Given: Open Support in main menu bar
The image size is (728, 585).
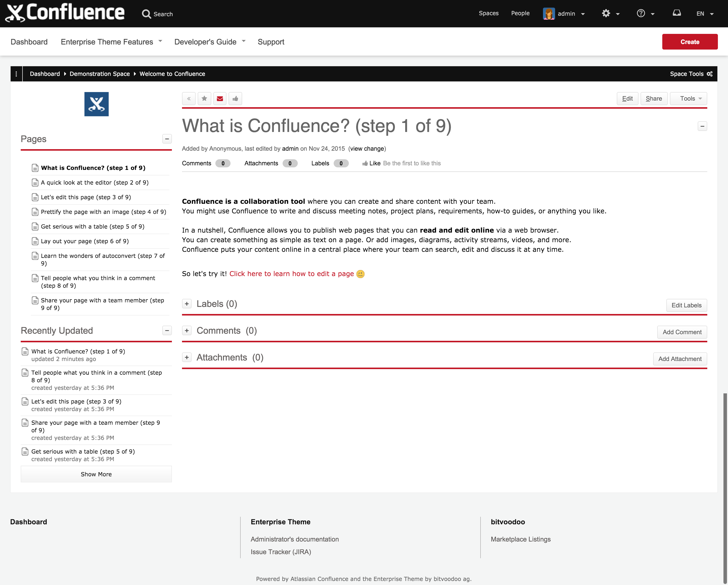Looking at the screenshot, I should click(271, 42).
